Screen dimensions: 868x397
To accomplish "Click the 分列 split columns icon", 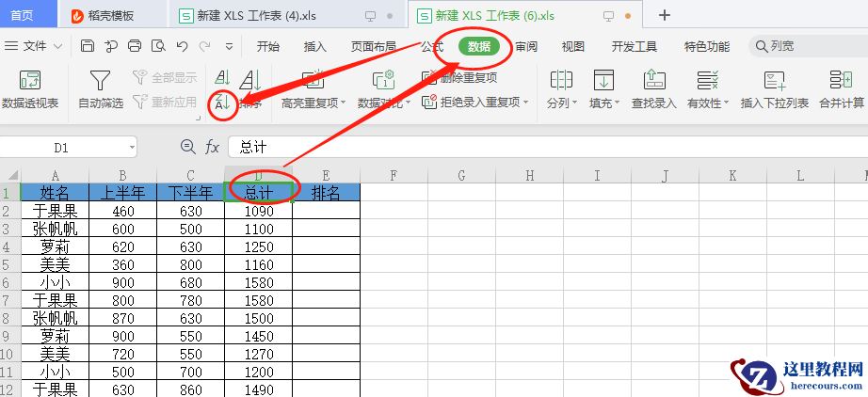I will point(561,80).
